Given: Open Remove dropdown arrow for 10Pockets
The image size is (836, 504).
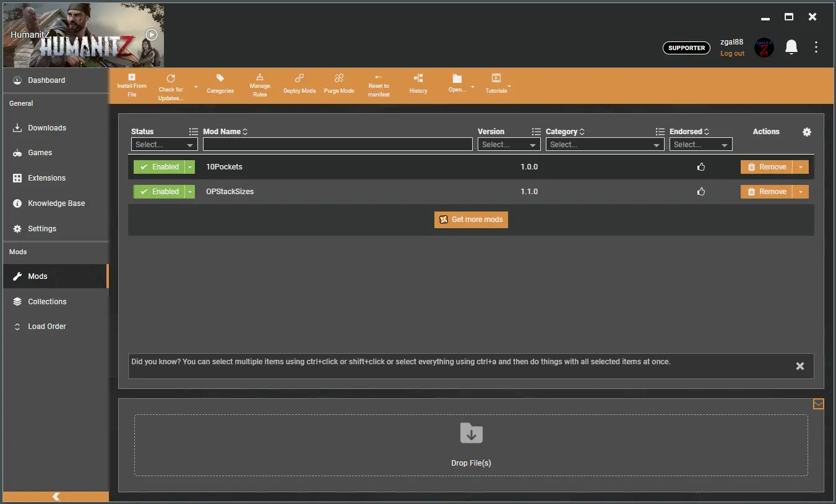Looking at the screenshot, I should click(x=801, y=167).
